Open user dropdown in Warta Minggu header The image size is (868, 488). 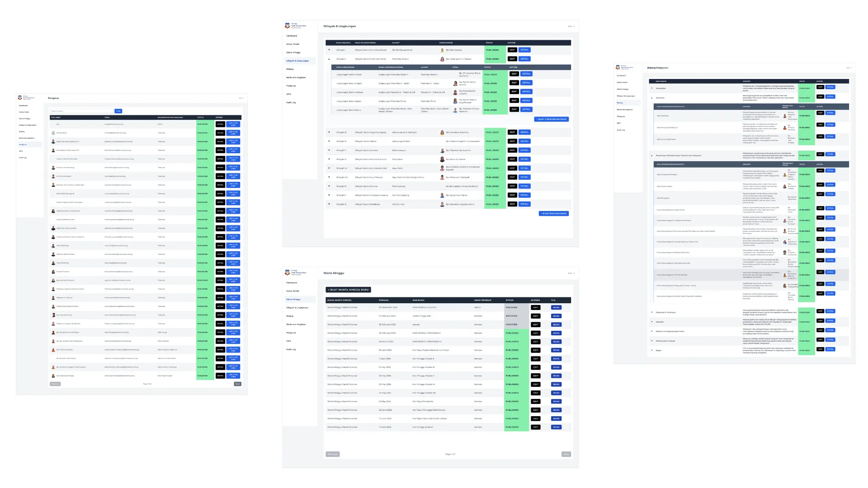[571, 273]
